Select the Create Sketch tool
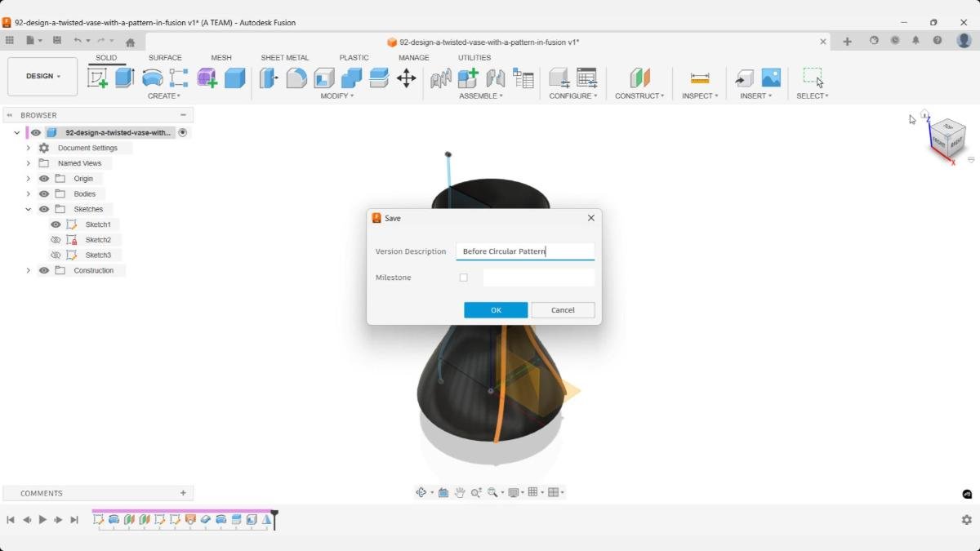 [99, 78]
